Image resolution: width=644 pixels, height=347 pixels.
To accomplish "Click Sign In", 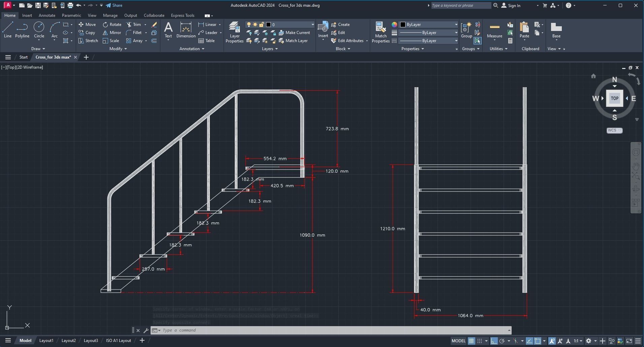I will pyautogui.click(x=511, y=5).
